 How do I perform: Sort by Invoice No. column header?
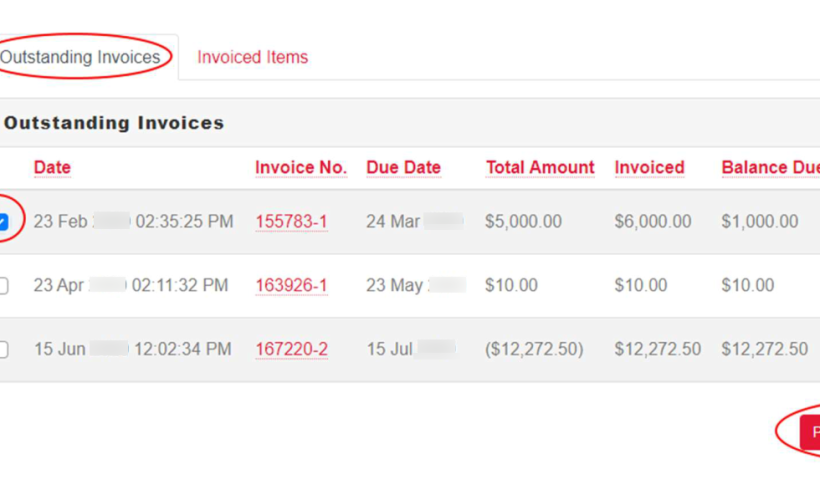tap(301, 167)
